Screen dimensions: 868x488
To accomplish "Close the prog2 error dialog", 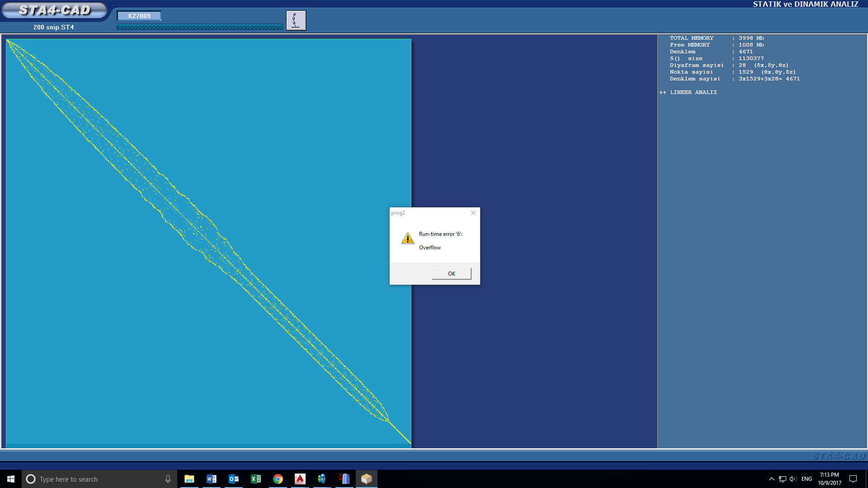I will tap(473, 213).
